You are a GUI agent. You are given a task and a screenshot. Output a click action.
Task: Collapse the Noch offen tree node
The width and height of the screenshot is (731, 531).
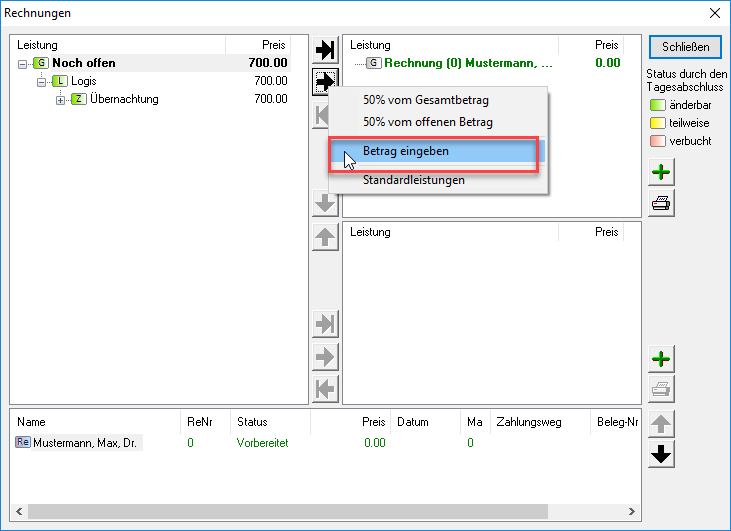(x=22, y=64)
